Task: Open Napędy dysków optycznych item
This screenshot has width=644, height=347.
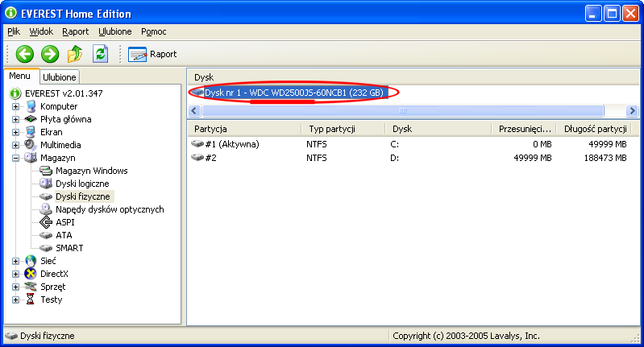Action: (110, 209)
